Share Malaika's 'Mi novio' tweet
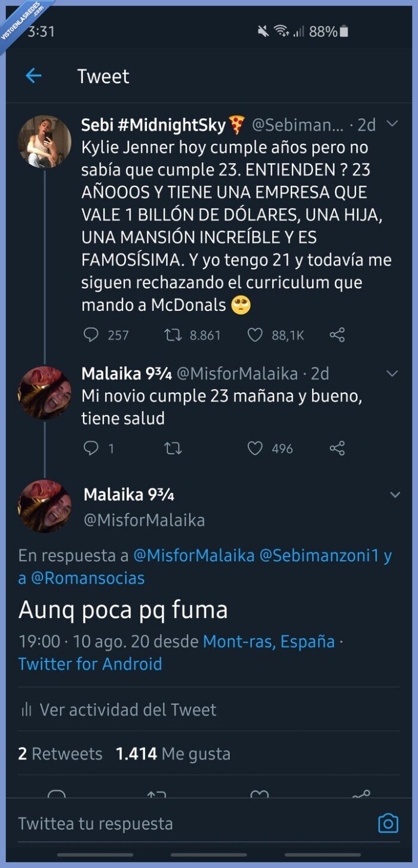418x868 pixels. click(337, 448)
